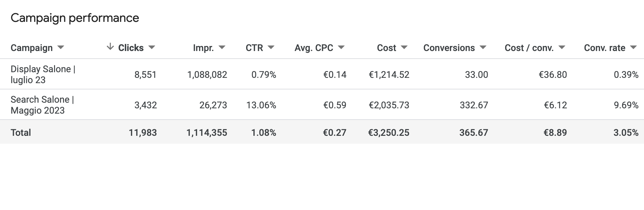Click the Conversions column header label
This screenshot has height=210, width=644.
[449, 48]
